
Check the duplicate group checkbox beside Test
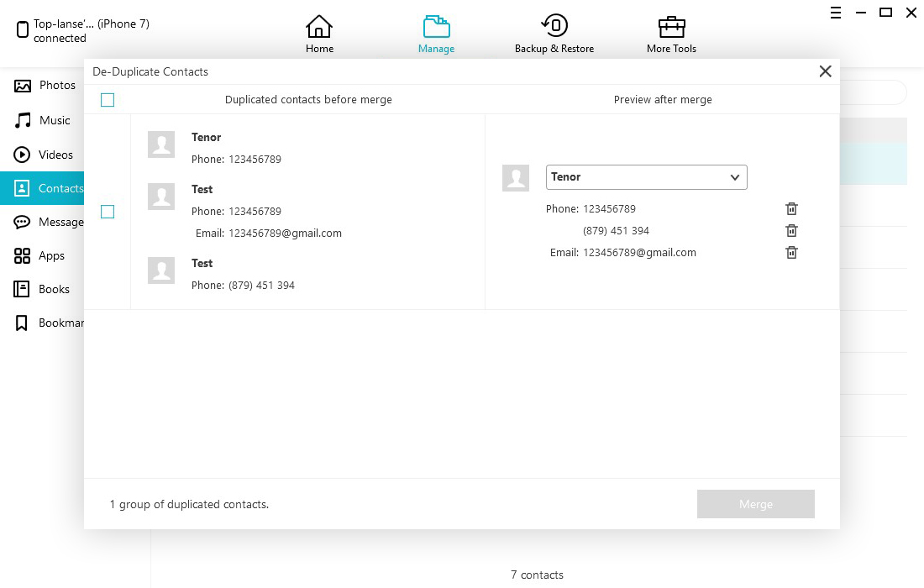108,212
